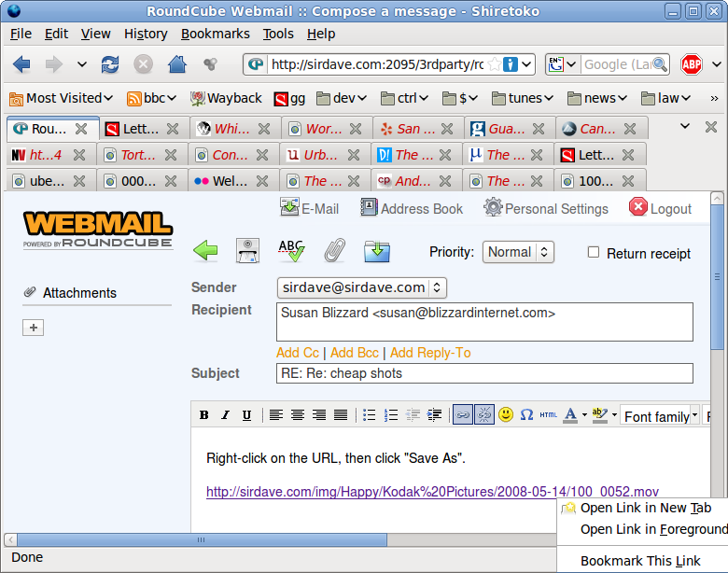The width and height of the screenshot is (728, 573).
Task: Click the Adblock Plus ABP icon
Action: coord(691,64)
